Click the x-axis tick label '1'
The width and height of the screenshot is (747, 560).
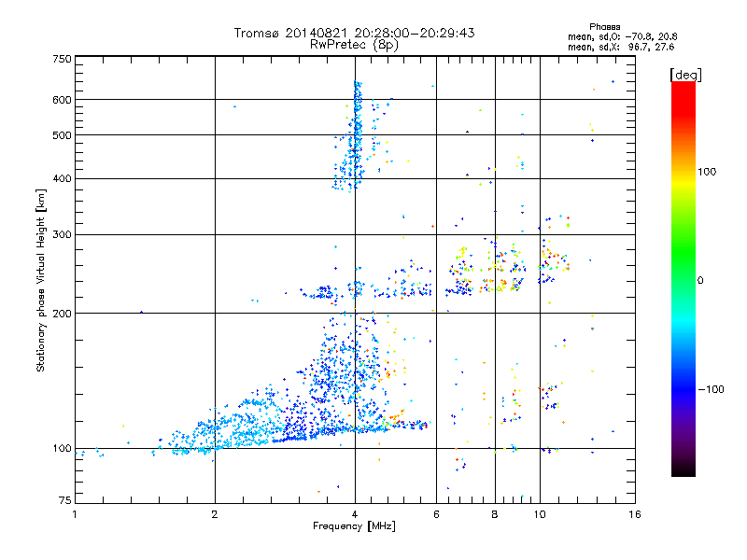[x=75, y=514]
